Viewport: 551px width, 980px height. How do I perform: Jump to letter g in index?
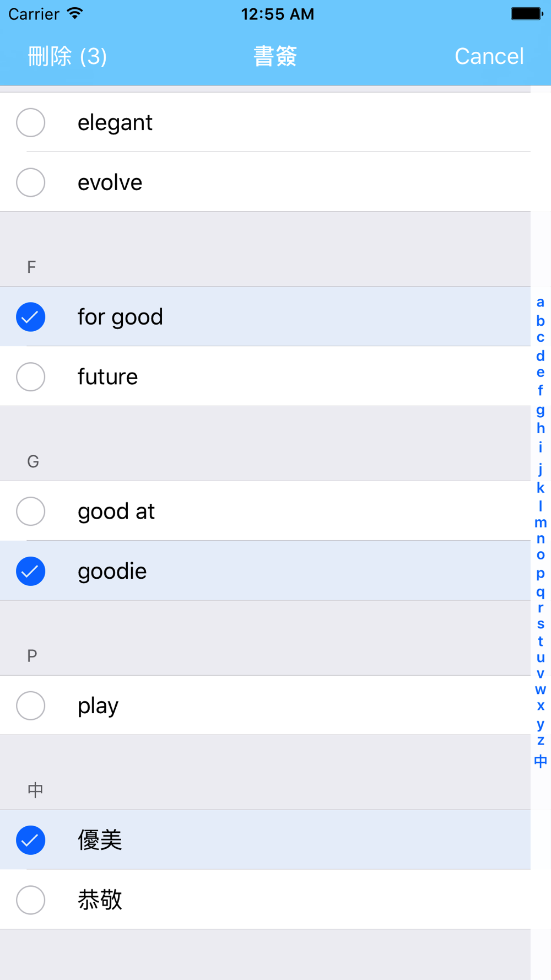pyautogui.click(x=541, y=410)
